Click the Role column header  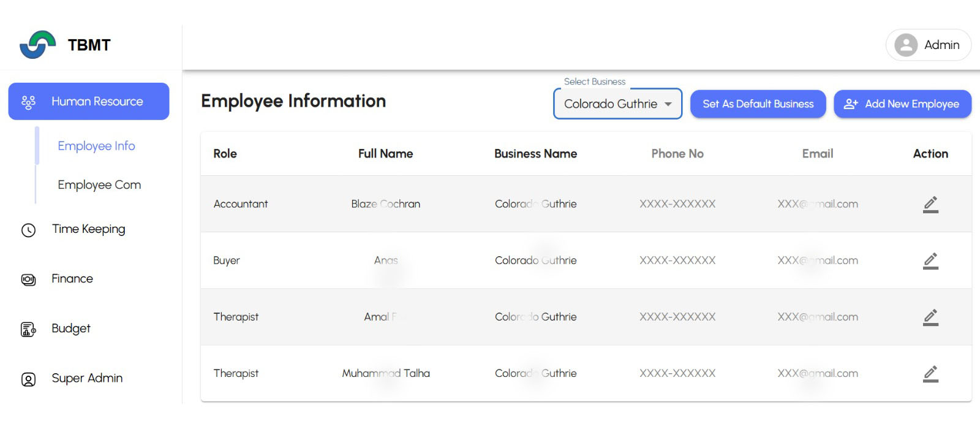pos(225,154)
